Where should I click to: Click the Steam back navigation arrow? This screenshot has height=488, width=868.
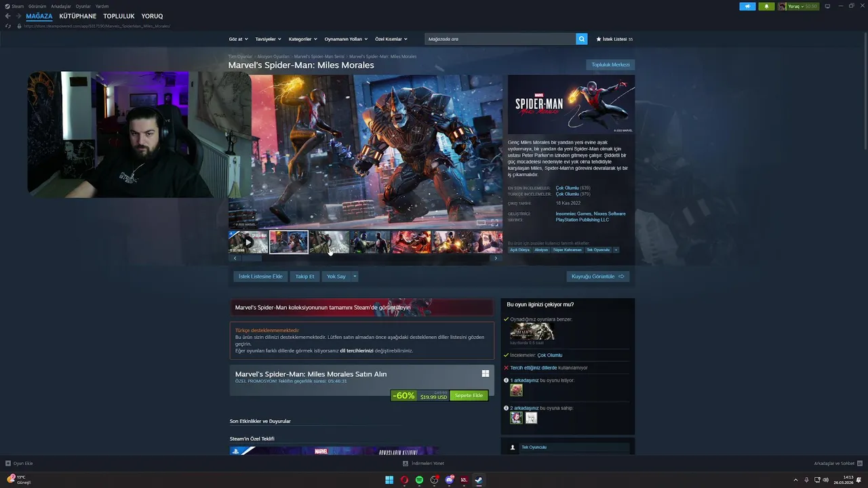8,16
